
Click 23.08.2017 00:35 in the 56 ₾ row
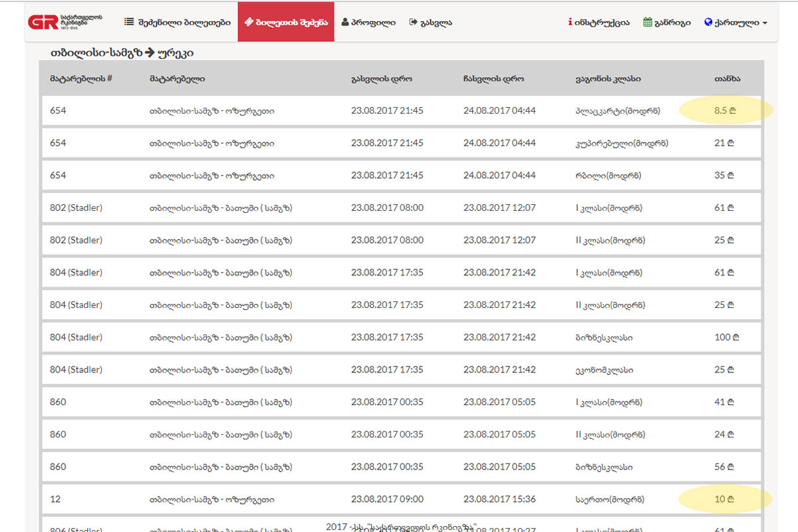(x=387, y=467)
